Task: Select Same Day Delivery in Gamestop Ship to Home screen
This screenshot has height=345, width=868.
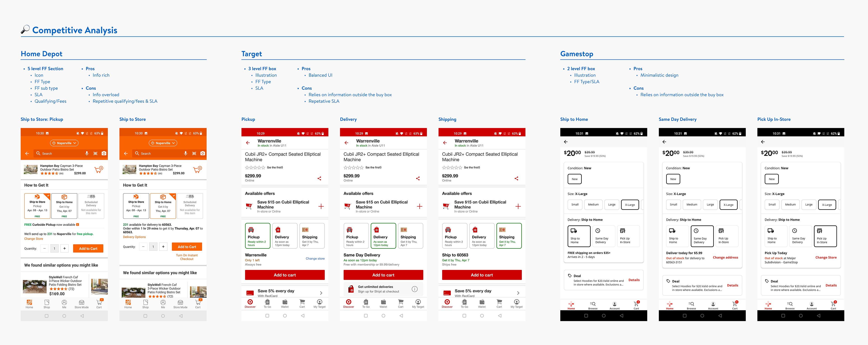Action: point(603,236)
